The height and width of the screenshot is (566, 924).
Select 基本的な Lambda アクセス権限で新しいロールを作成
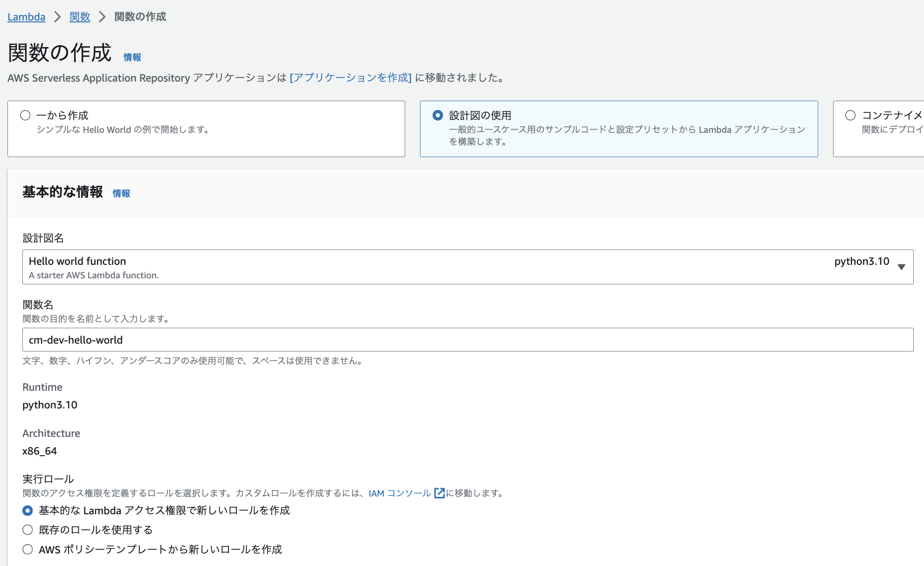[x=27, y=511]
